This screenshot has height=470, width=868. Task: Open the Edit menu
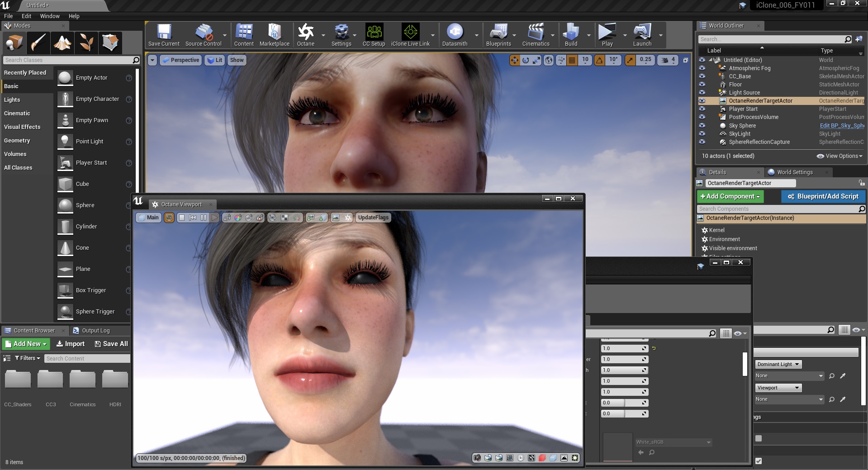26,16
